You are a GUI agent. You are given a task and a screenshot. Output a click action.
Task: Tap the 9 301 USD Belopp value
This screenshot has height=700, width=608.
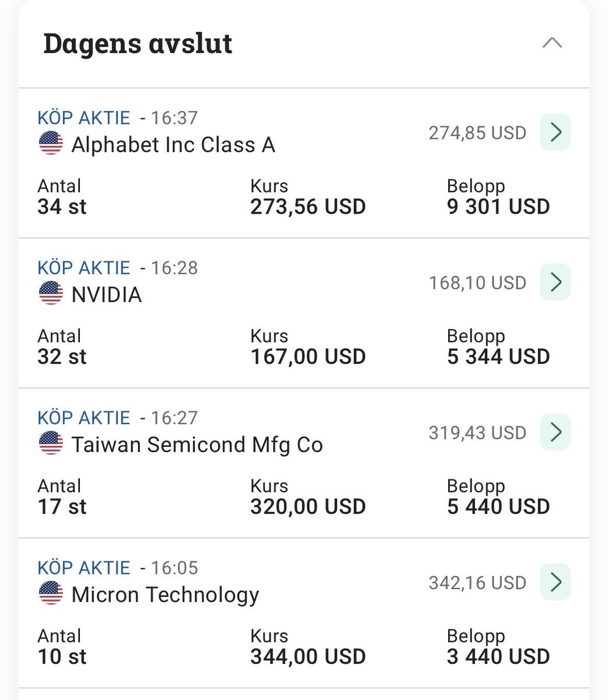point(498,206)
